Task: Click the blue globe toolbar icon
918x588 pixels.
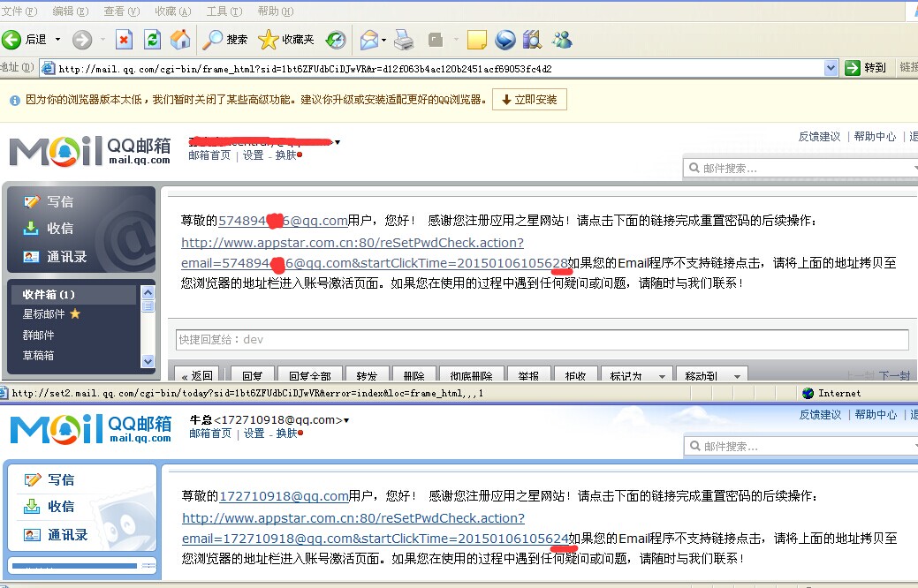Action: point(505,39)
